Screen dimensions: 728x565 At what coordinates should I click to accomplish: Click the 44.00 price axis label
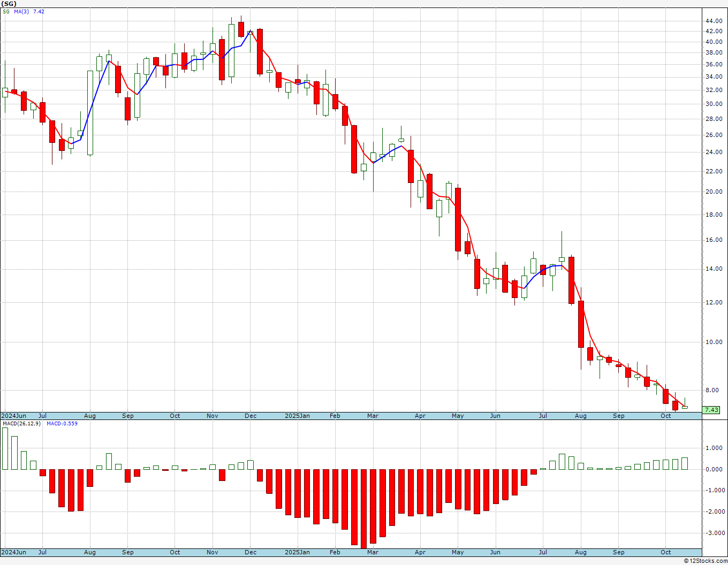click(x=714, y=21)
